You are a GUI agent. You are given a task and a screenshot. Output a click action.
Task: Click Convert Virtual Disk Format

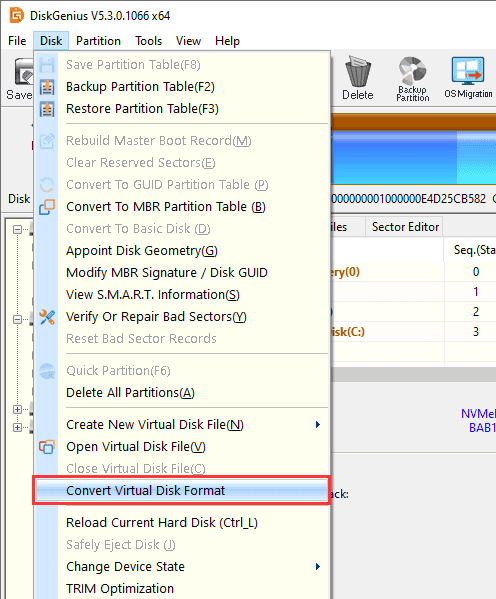[182, 491]
